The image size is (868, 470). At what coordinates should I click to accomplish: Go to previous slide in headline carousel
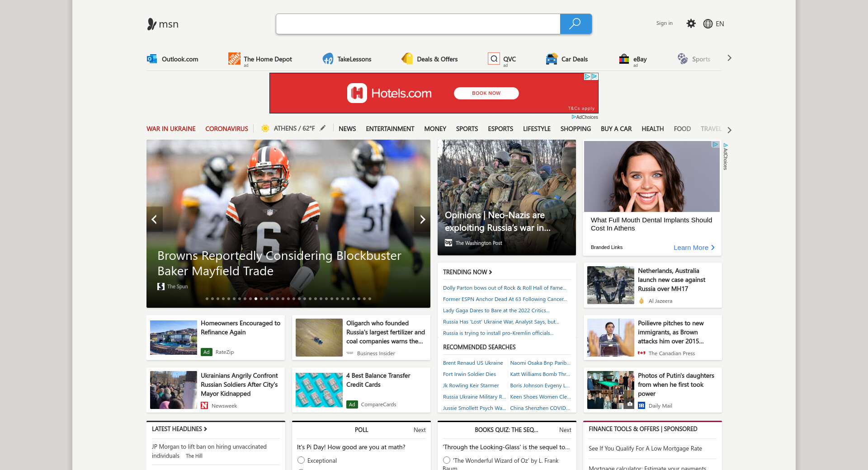pyautogui.click(x=154, y=219)
